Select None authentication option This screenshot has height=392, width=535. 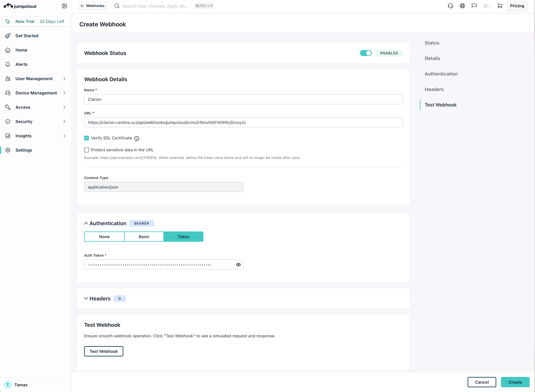tap(104, 237)
